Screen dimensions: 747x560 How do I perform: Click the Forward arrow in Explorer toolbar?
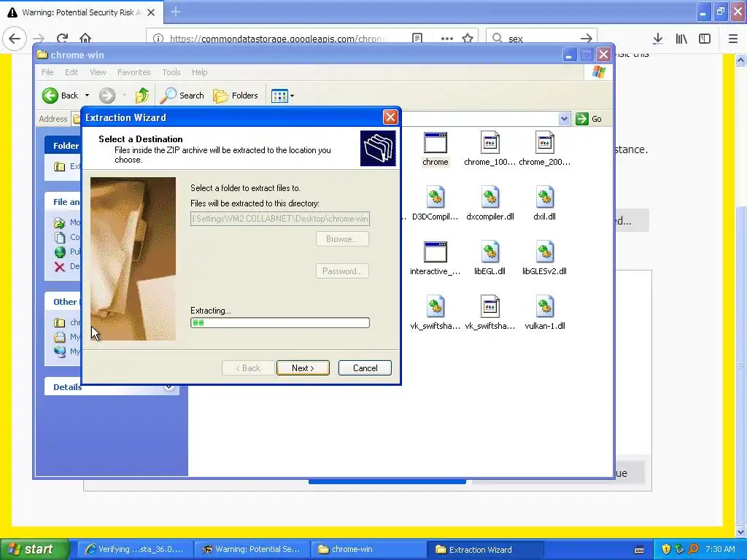[107, 96]
